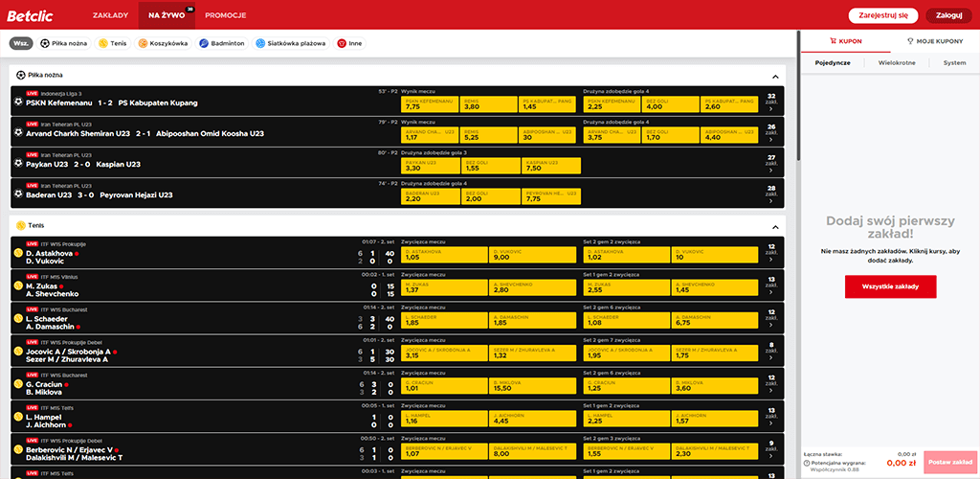Click football icon beside Arvand Charkh Shemiran match
The height and width of the screenshot is (479, 980).
point(18,133)
